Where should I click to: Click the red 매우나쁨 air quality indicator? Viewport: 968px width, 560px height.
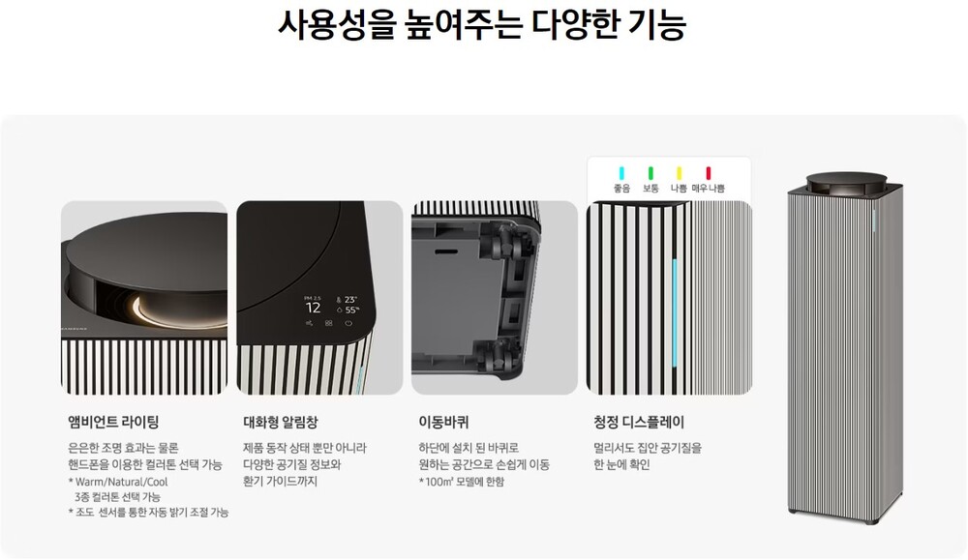click(x=709, y=173)
